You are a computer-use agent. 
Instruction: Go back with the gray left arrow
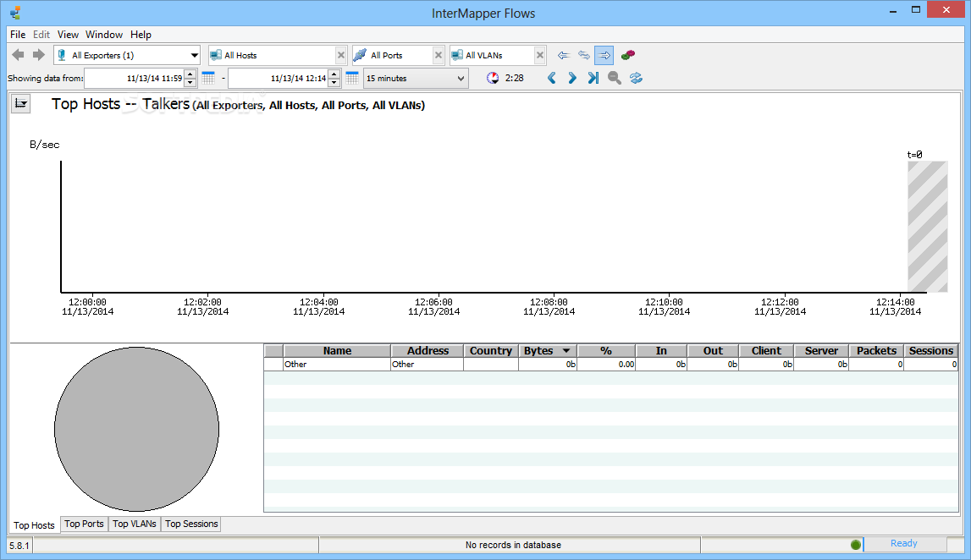[19, 55]
